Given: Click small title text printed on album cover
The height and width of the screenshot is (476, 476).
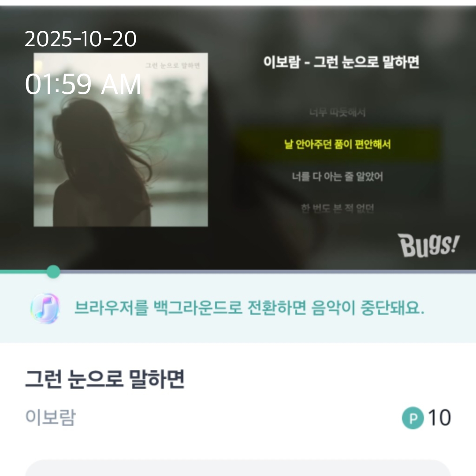Looking at the screenshot, I should click(x=172, y=65).
